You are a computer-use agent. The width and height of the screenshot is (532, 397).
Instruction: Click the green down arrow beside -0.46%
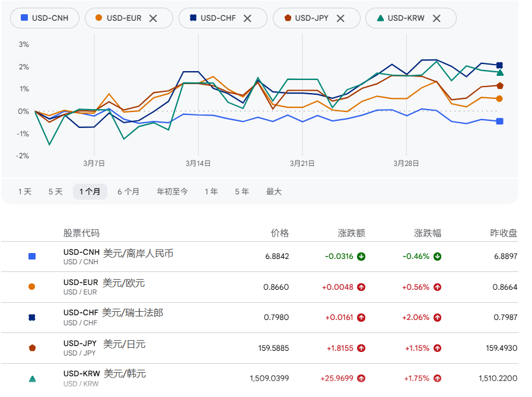[x=437, y=257]
